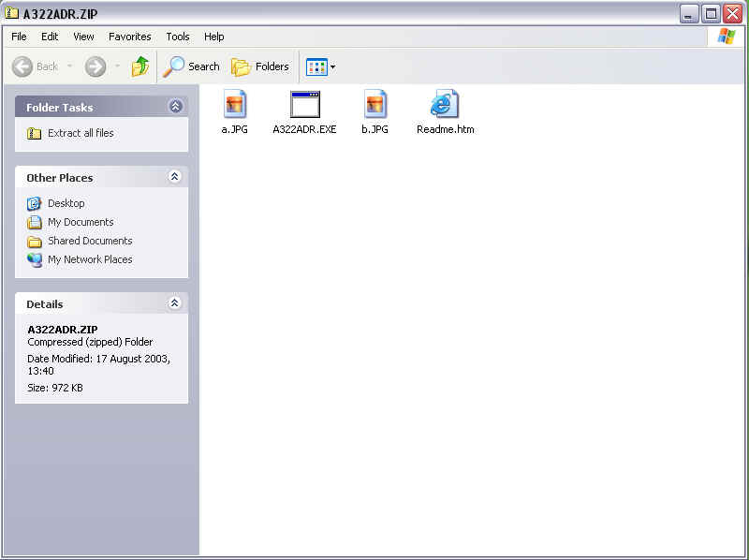Click the My Network Places globe icon
Image resolution: width=749 pixels, height=560 pixels.
[34, 260]
